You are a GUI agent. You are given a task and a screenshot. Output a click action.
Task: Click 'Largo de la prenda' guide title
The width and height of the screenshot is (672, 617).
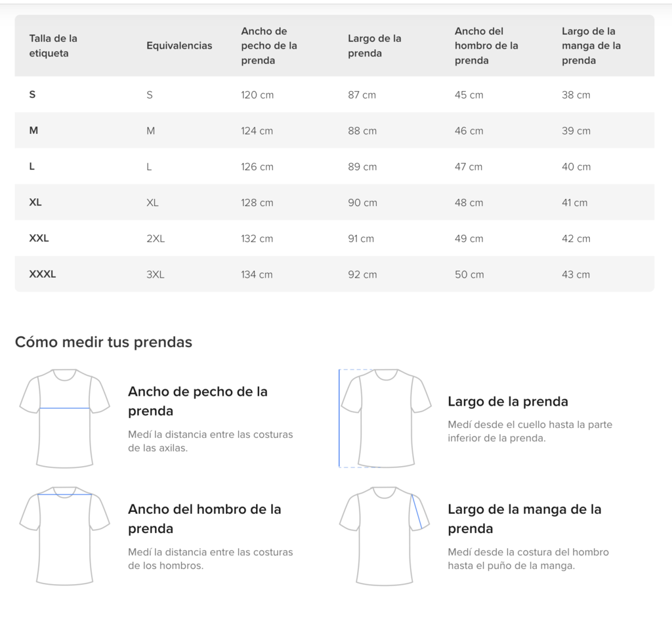click(x=508, y=401)
